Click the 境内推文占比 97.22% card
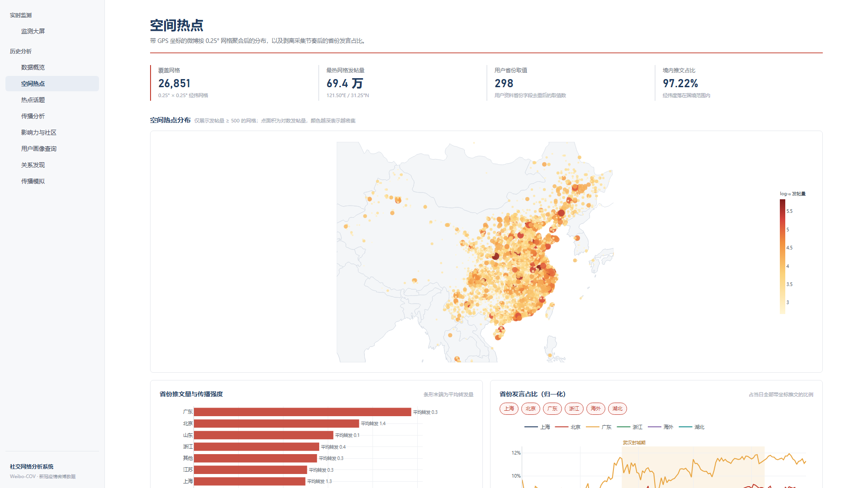Screen dimensions: 868x488 [739, 83]
